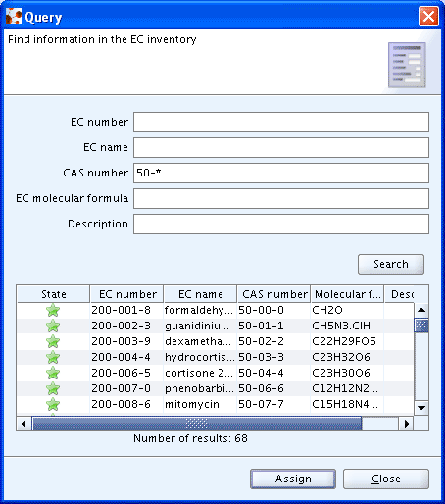
Task: Click the table's scroll up arrow
Action: (x=421, y=310)
